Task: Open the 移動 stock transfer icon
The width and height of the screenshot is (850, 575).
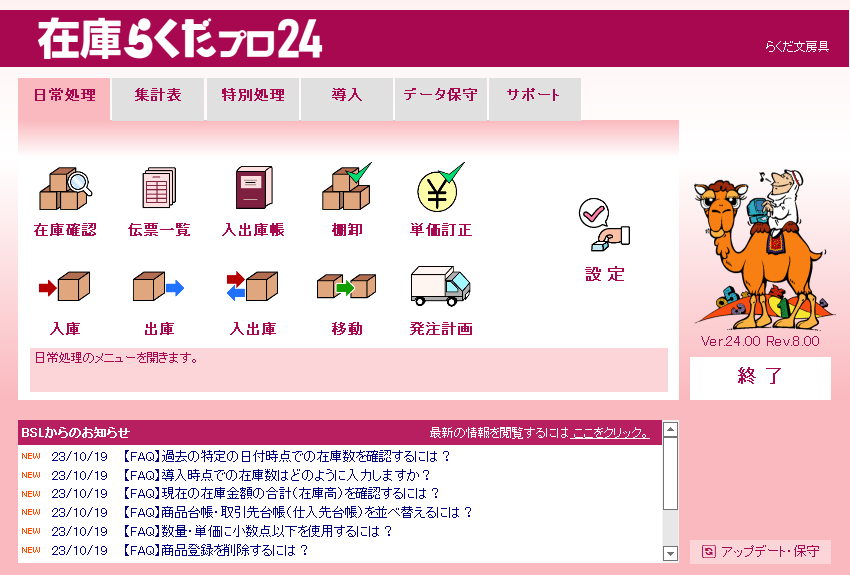Action: coord(346,286)
